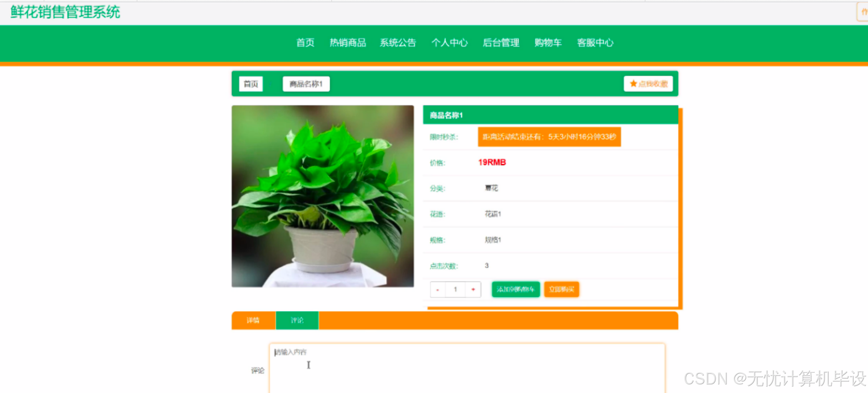Click the shopping cart 购物车 nav item
Screen dimensions: 868x393
[548, 43]
